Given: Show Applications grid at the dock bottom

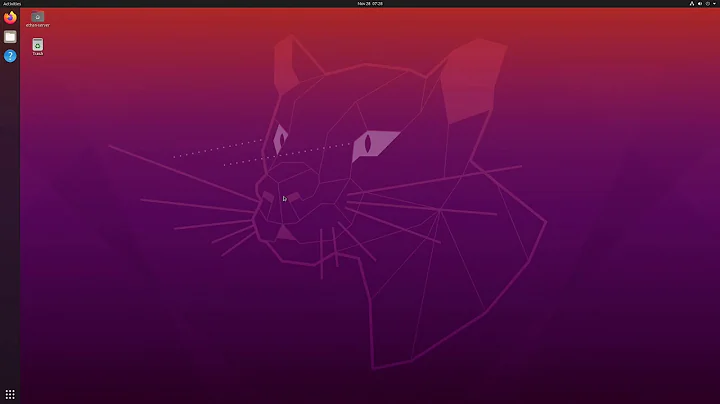Looking at the screenshot, I should 10,394.
